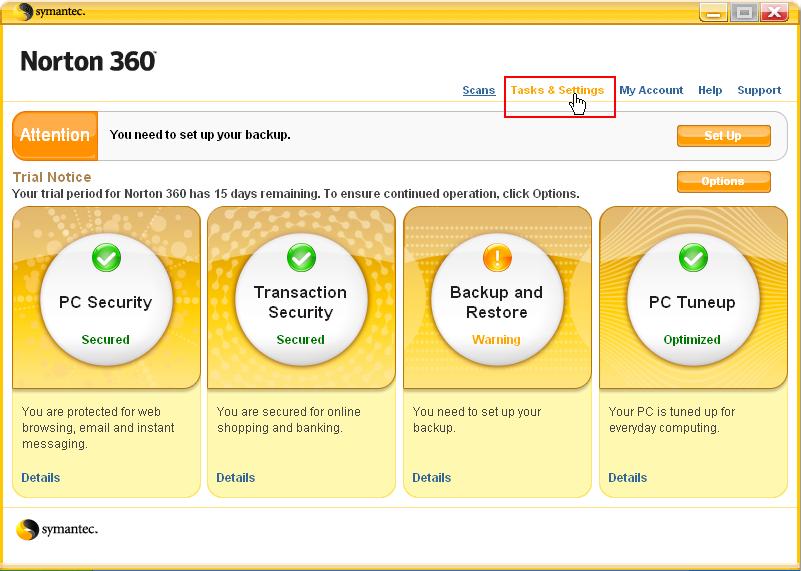Click the green checkmark icon for PC Security
The image size is (801, 571).
106,258
